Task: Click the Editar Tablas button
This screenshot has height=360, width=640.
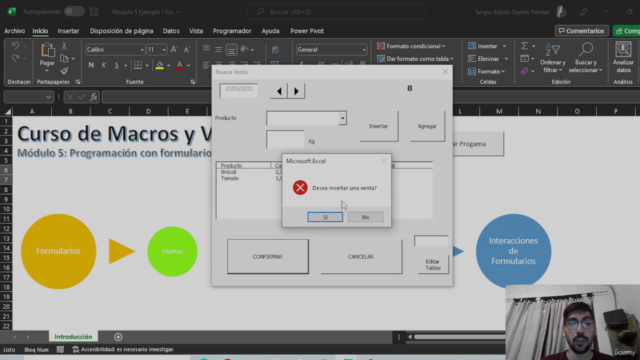Action: (x=433, y=264)
